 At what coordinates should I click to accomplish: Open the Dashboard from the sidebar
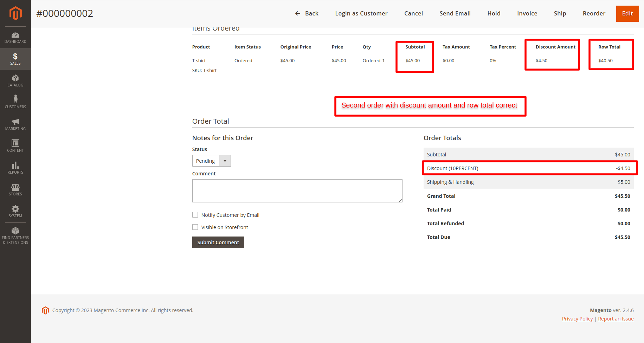(15, 37)
